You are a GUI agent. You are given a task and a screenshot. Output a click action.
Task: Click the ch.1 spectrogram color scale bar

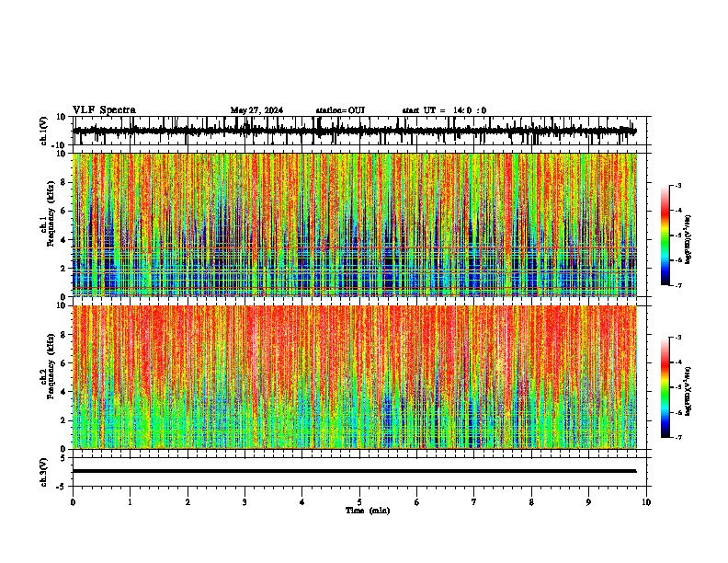[x=665, y=236]
